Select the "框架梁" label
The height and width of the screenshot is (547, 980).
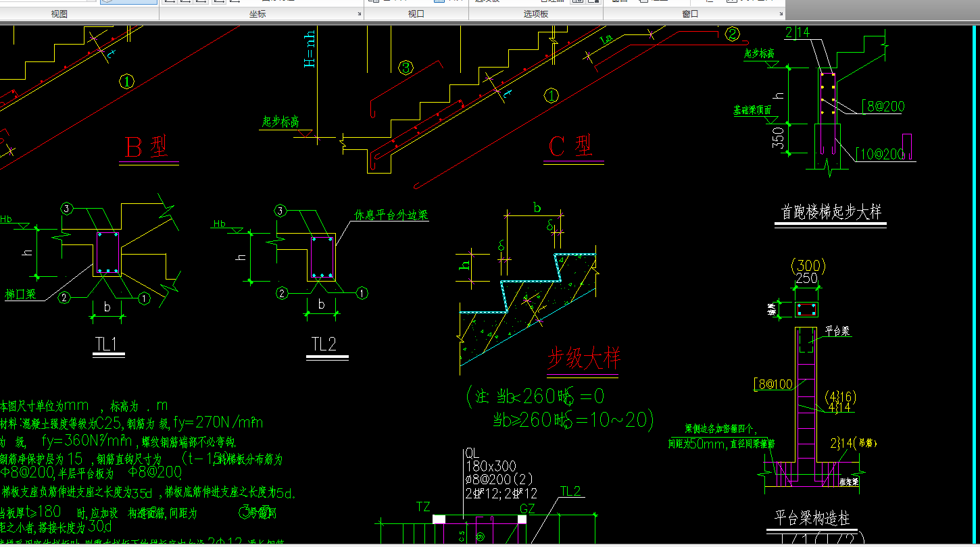[849, 483]
